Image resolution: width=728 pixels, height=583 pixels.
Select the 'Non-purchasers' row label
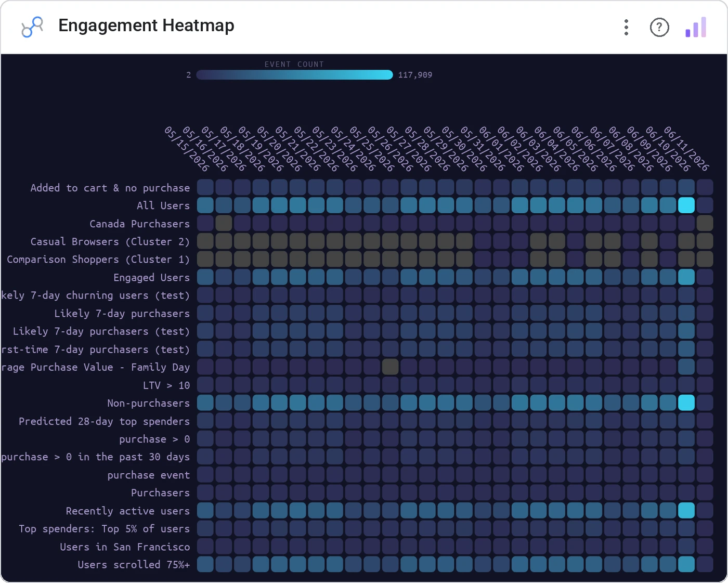click(x=149, y=403)
